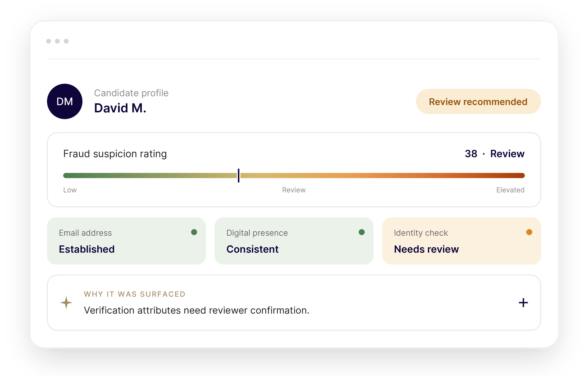
Task: Click the first gray window dot
Action: [x=49, y=41]
